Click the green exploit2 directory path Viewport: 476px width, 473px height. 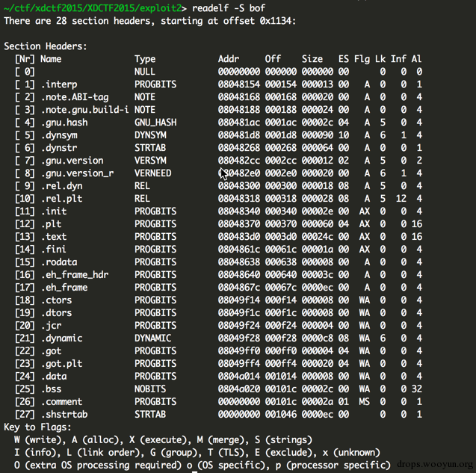(93, 8)
